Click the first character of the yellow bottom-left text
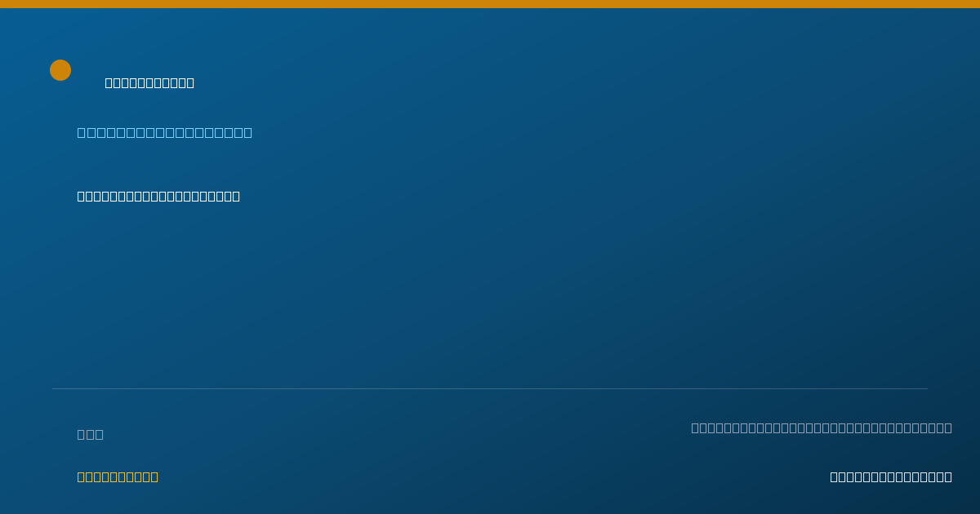 pyautogui.click(x=82, y=476)
